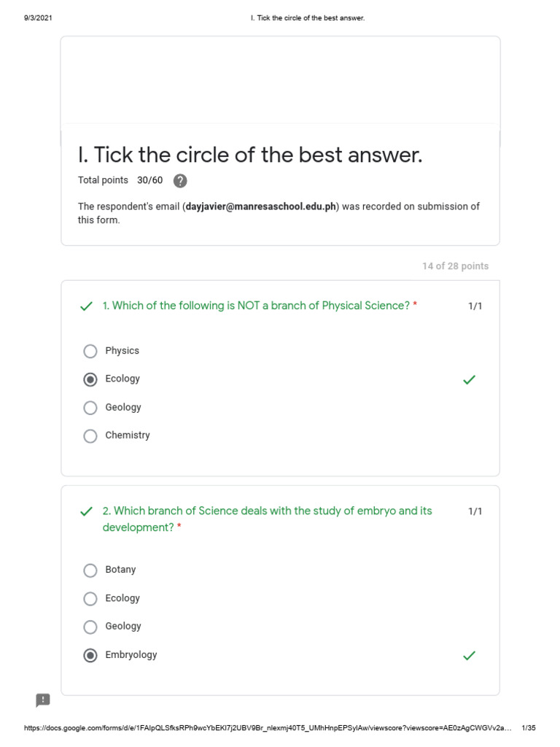This screenshot has height=747, width=560.
Task: Choose the Geology option in question 2
Action: pos(90,627)
